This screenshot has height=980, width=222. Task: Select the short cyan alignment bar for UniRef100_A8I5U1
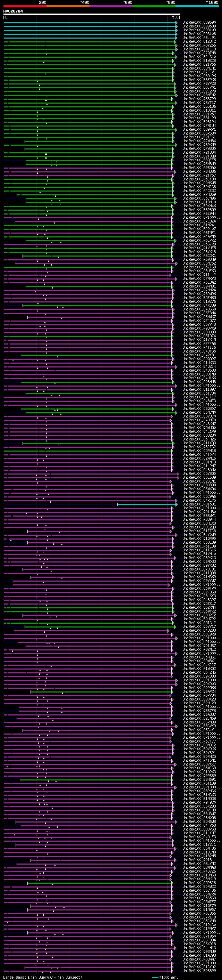pyautogui.click(x=147, y=504)
